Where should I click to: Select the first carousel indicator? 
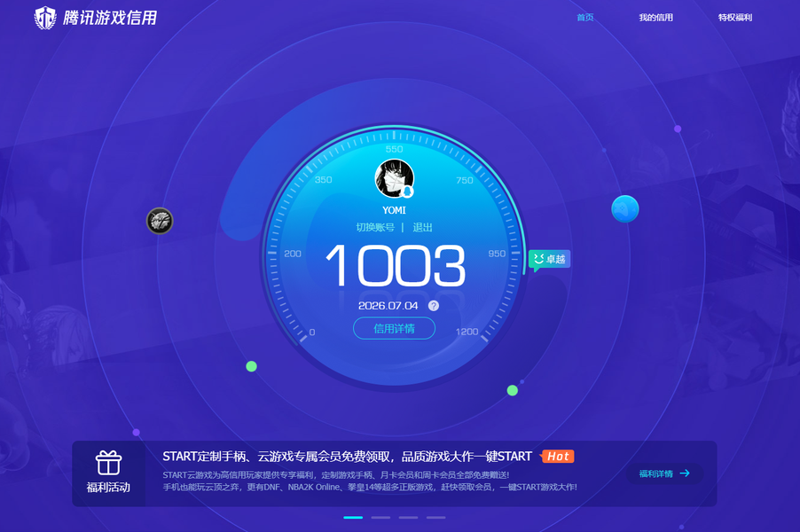coord(353,517)
